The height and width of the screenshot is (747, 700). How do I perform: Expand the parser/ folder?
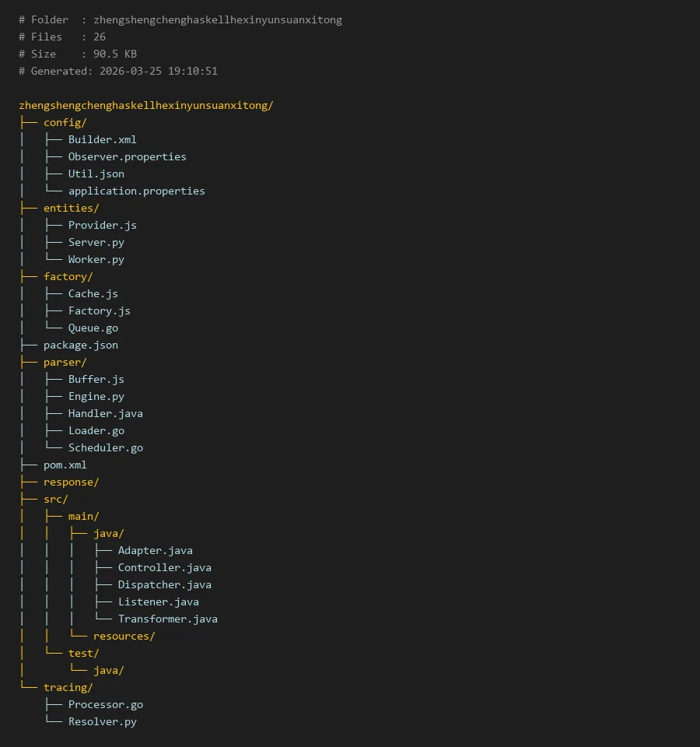65,362
